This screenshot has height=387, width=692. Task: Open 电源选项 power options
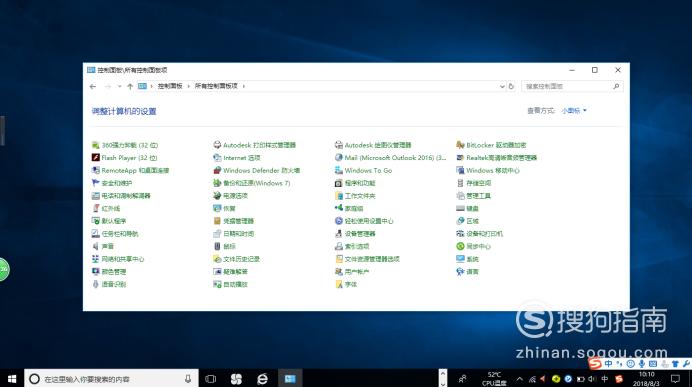pos(230,195)
